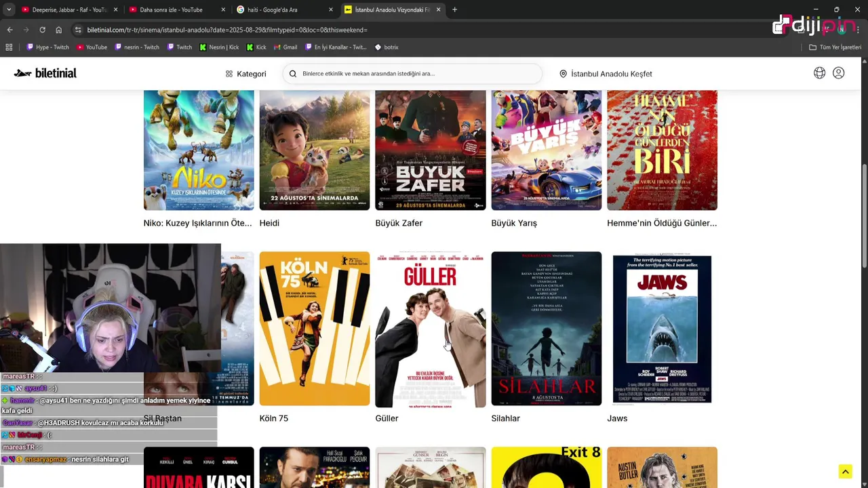This screenshot has height=488, width=868.
Task: Open the botrix bookmark
Action: (x=387, y=47)
